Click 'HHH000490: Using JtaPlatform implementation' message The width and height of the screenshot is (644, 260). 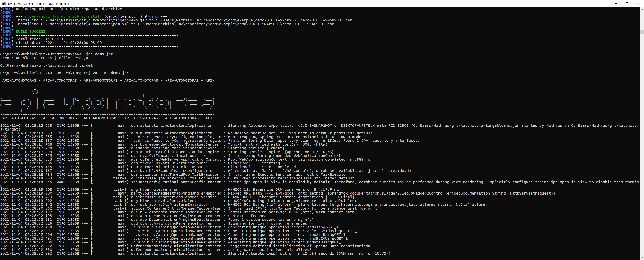pyautogui.click(x=358, y=205)
